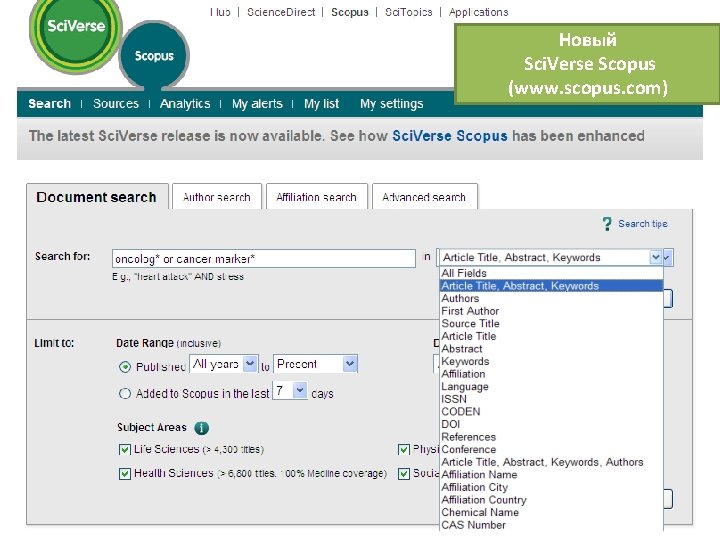Image resolution: width=720 pixels, height=540 pixels.
Task: Open the Sources menu
Action: [x=116, y=104]
